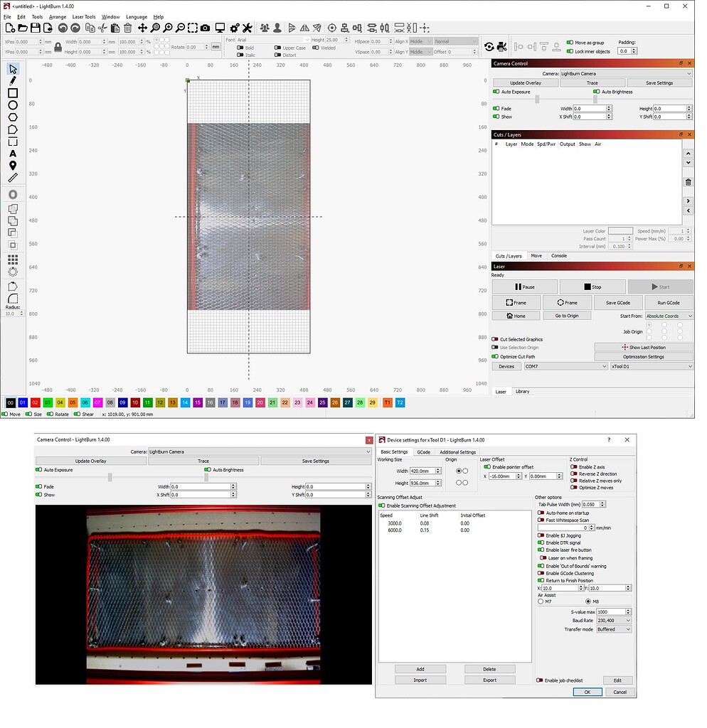
Task: Select the Rectangle drawing tool
Action: click(x=11, y=93)
